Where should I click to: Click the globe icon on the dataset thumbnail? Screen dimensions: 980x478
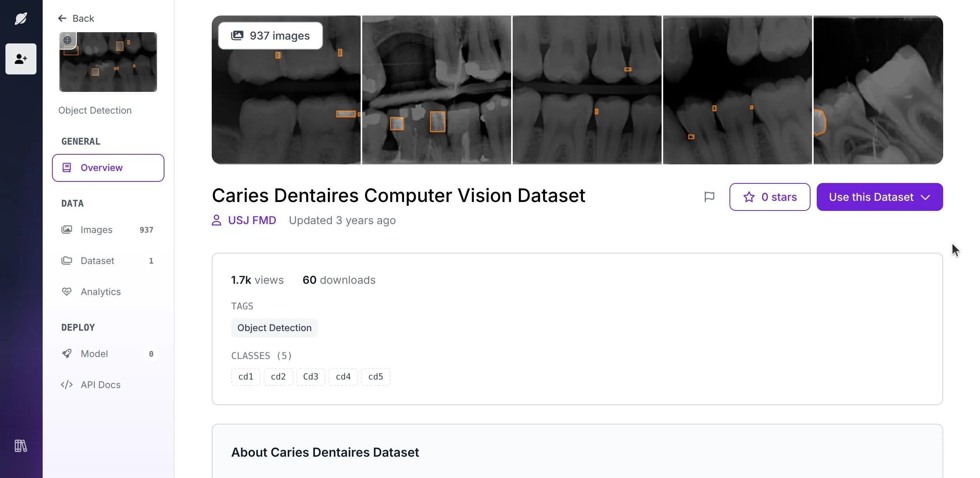coord(68,39)
